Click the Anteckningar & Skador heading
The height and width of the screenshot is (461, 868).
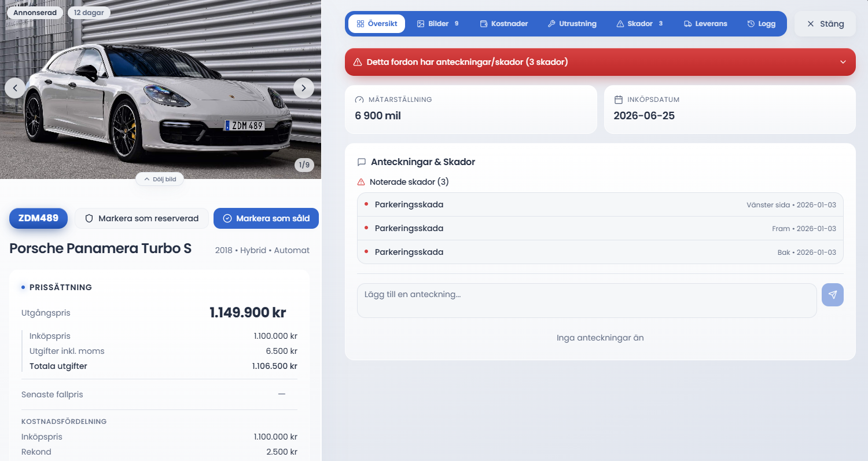pos(423,162)
